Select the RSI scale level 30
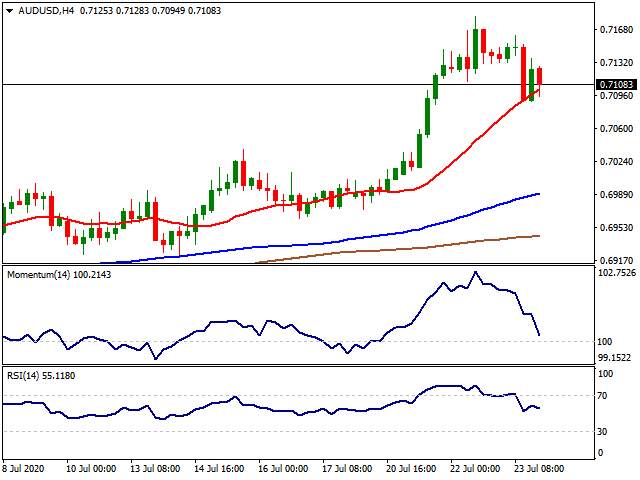This screenshot has width=640, height=480. 602,431
